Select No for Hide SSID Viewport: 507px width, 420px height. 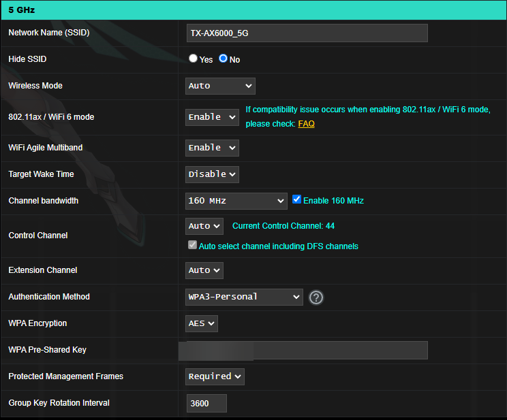[x=223, y=59]
